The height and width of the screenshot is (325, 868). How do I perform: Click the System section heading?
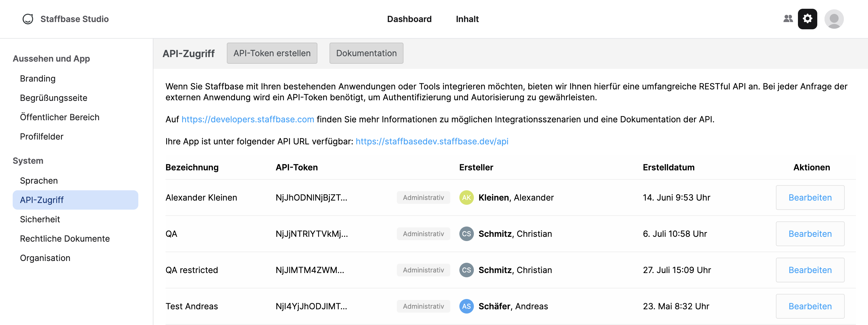point(28,161)
